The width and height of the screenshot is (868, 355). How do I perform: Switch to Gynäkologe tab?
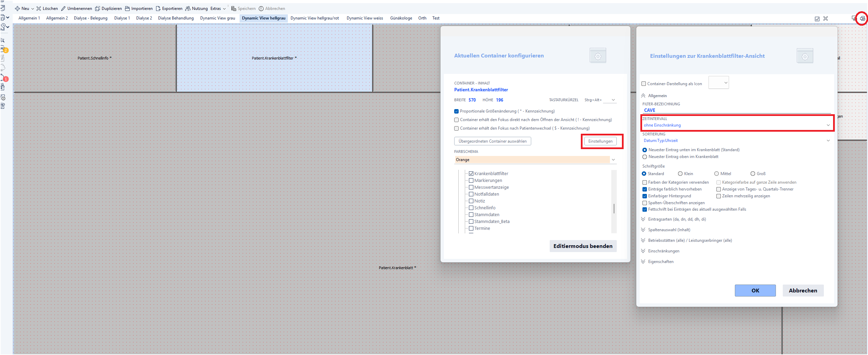click(401, 18)
